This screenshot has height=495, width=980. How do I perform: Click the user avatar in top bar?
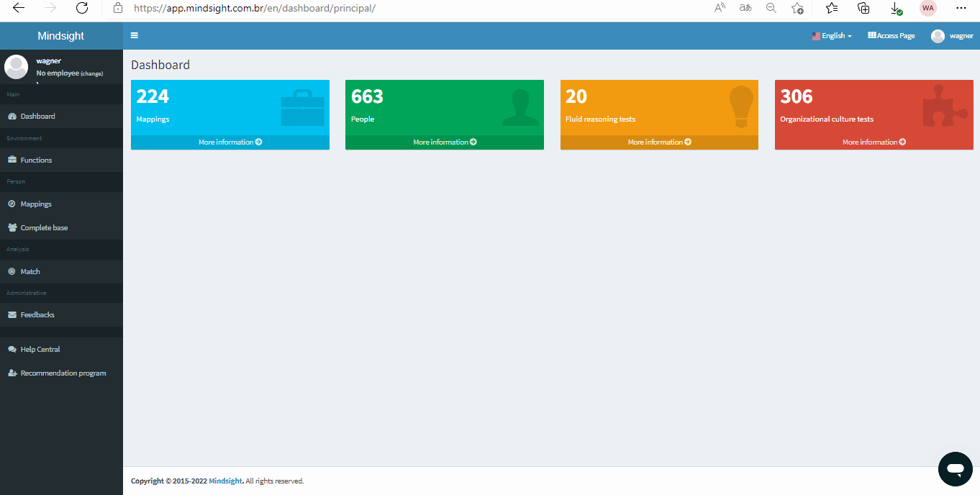point(938,36)
